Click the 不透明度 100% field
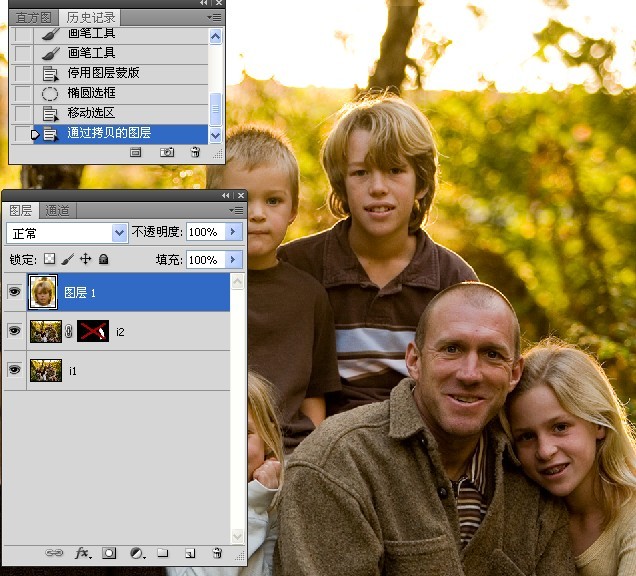 [206, 232]
